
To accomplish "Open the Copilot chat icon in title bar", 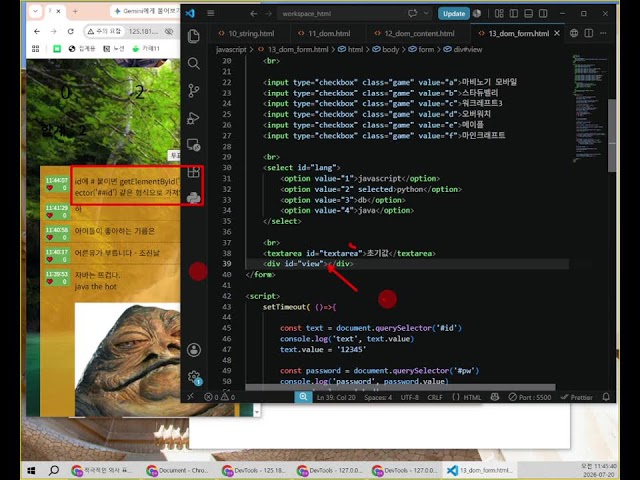I will pos(412,13).
